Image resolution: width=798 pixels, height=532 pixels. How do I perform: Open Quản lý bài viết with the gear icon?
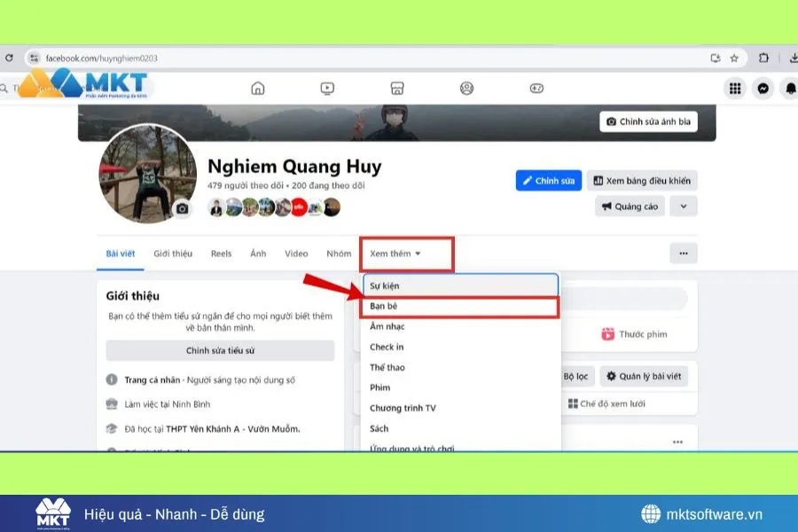tap(644, 376)
